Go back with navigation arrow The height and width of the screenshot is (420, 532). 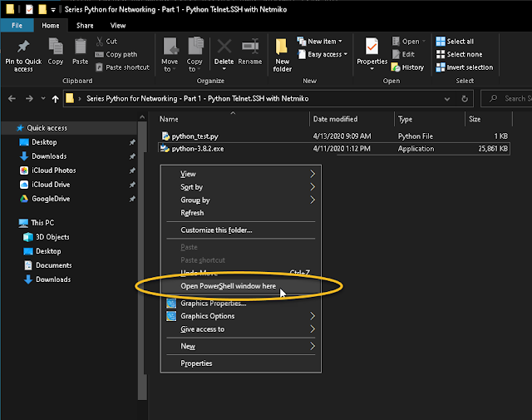click(12, 98)
